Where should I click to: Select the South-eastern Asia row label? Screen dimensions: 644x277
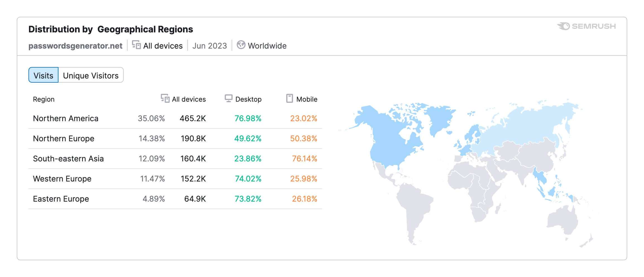[68, 159]
